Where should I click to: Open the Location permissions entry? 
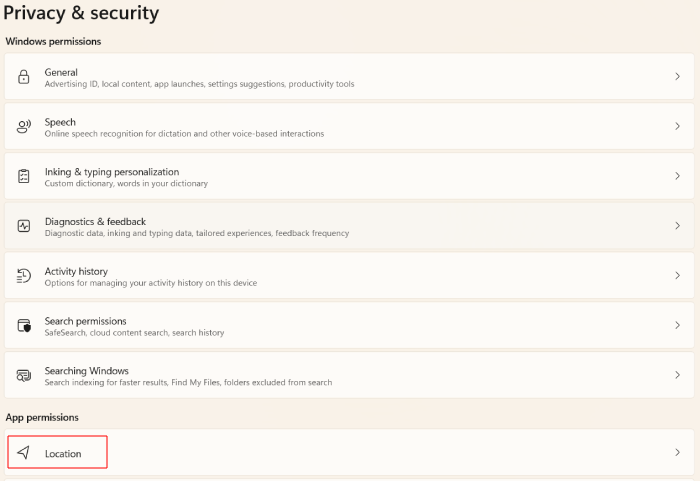point(63,454)
